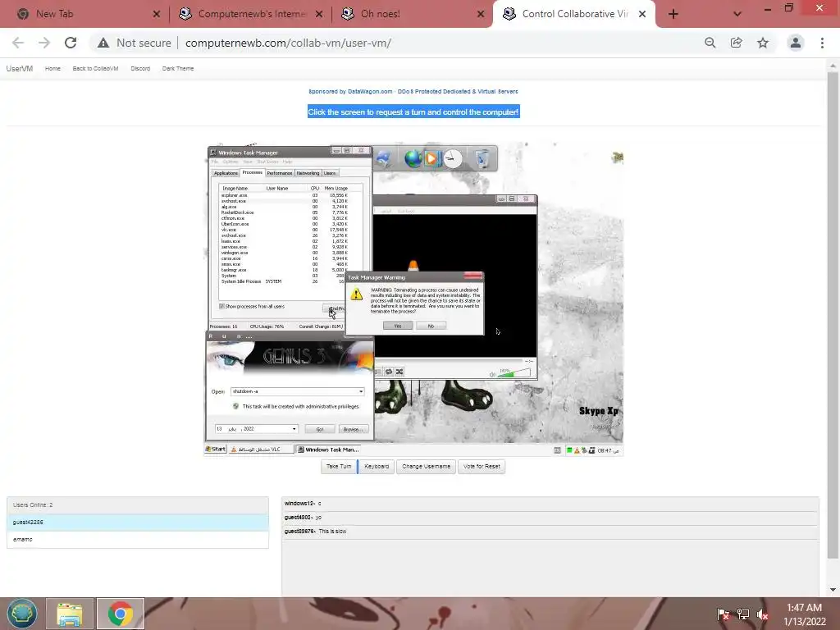
Task: Toggle VLC loop button
Action: (x=389, y=372)
